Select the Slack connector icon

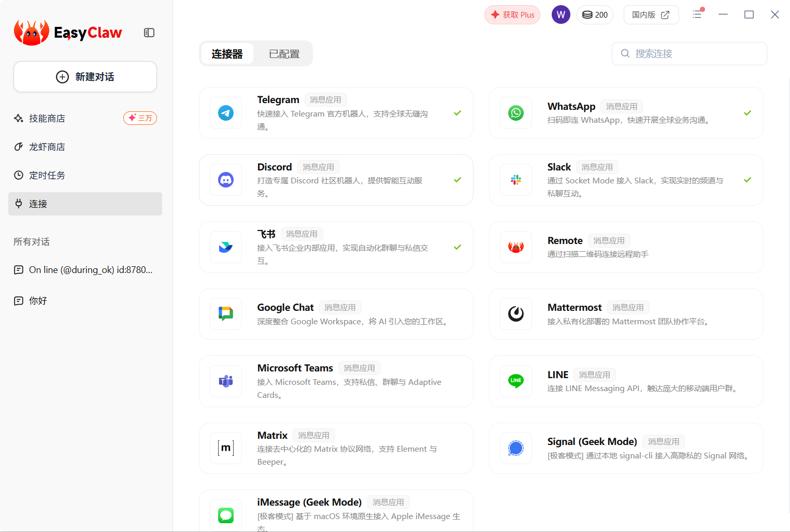[515, 180]
